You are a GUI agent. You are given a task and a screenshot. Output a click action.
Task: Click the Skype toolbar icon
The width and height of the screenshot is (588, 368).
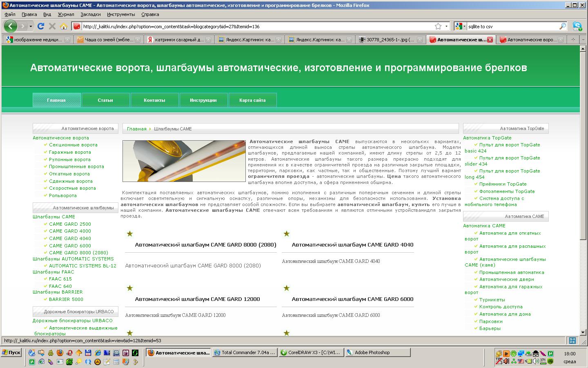[x=577, y=26]
